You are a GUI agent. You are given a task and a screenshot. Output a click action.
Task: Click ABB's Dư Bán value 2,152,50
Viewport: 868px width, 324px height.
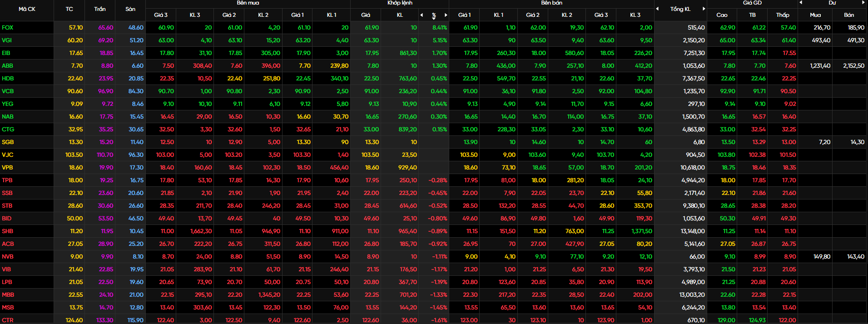tap(854, 66)
